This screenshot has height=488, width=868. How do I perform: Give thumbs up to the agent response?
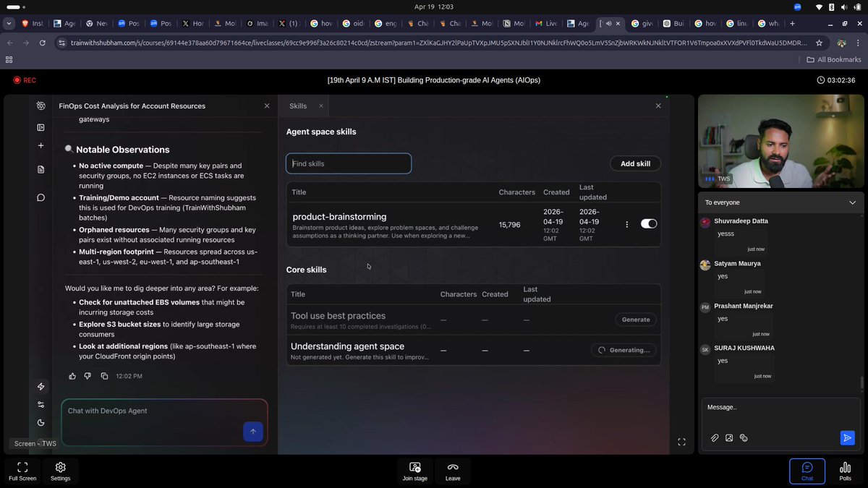coord(72,376)
